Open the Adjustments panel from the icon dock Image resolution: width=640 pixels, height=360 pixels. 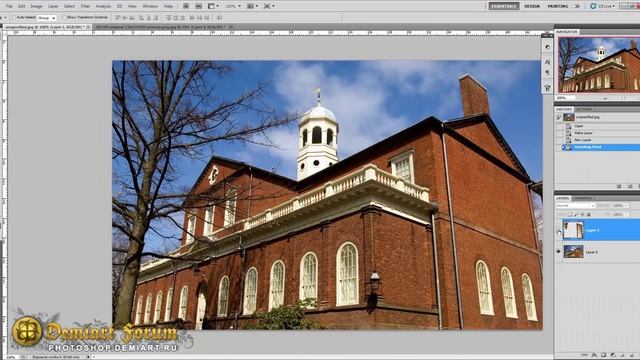click(547, 47)
